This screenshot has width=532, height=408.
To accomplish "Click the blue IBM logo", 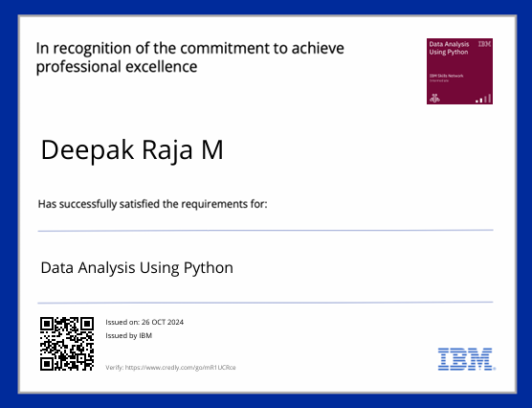I will 467,359.
